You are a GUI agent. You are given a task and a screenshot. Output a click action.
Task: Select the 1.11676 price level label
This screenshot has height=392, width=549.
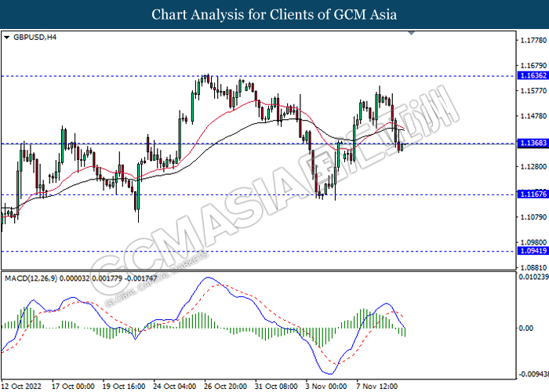click(533, 194)
